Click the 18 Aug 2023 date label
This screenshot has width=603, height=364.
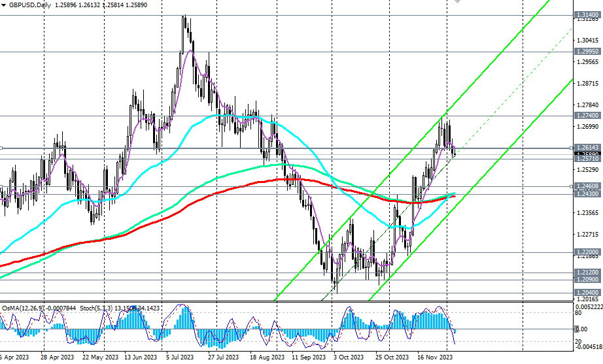267,357
